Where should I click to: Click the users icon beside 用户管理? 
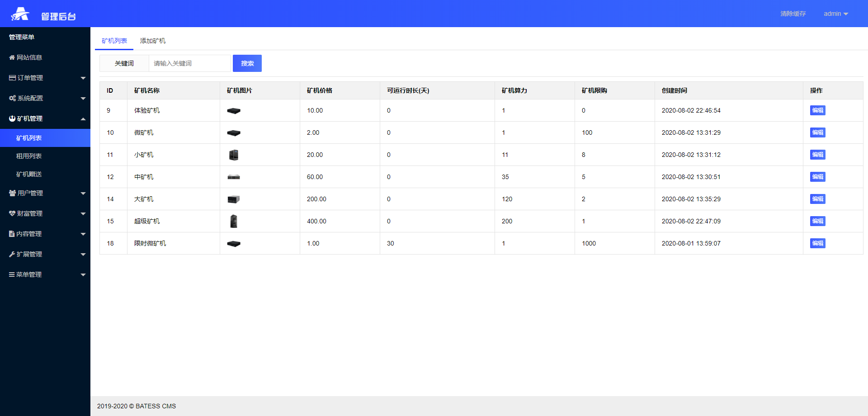(12, 193)
